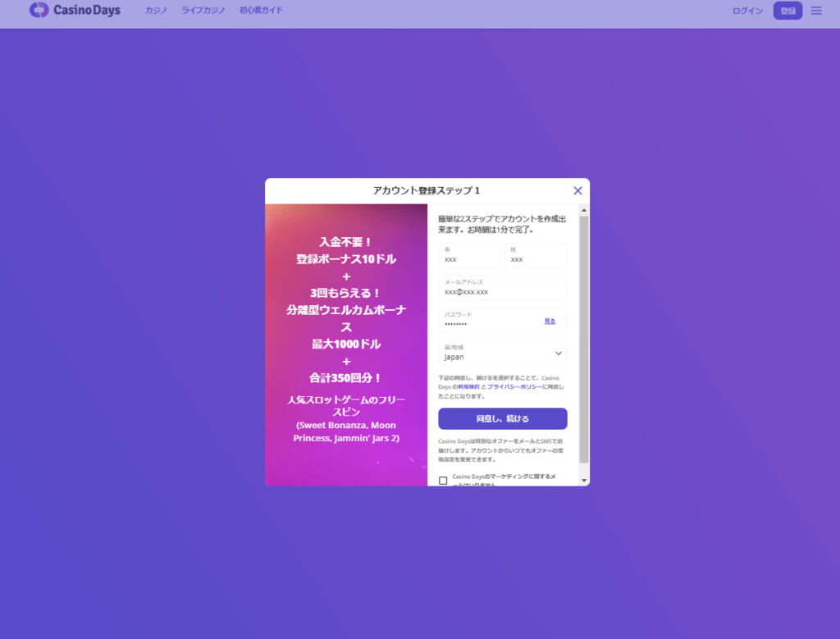Close the account registration dialog
The image size is (840, 639).
(577, 190)
